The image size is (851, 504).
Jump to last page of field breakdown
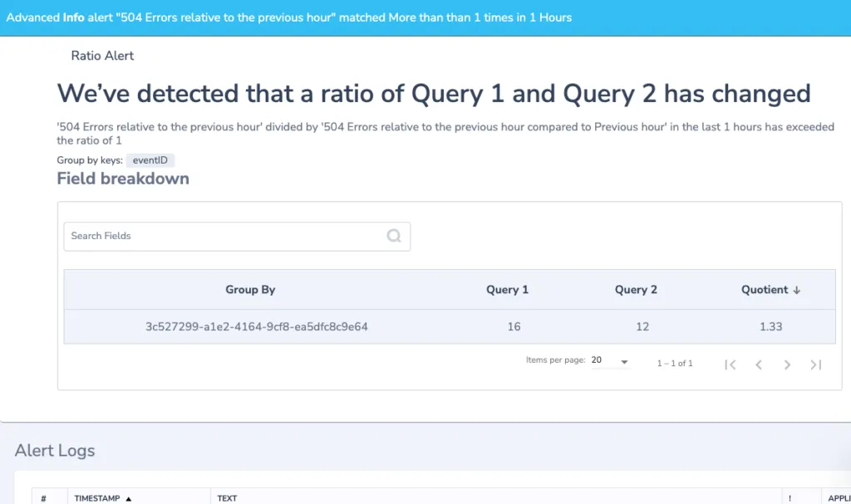tap(816, 365)
